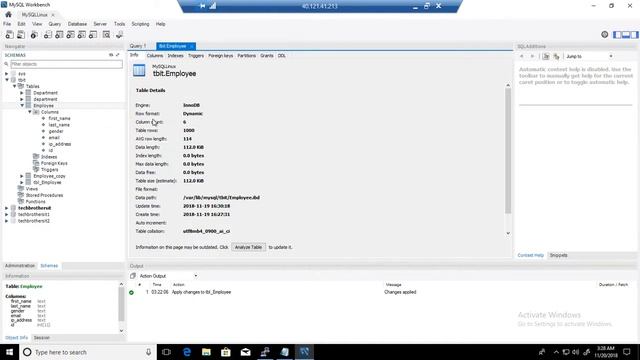This screenshot has height=360, width=640.
Task: Switch to the Query 1 tab
Action: point(138,46)
